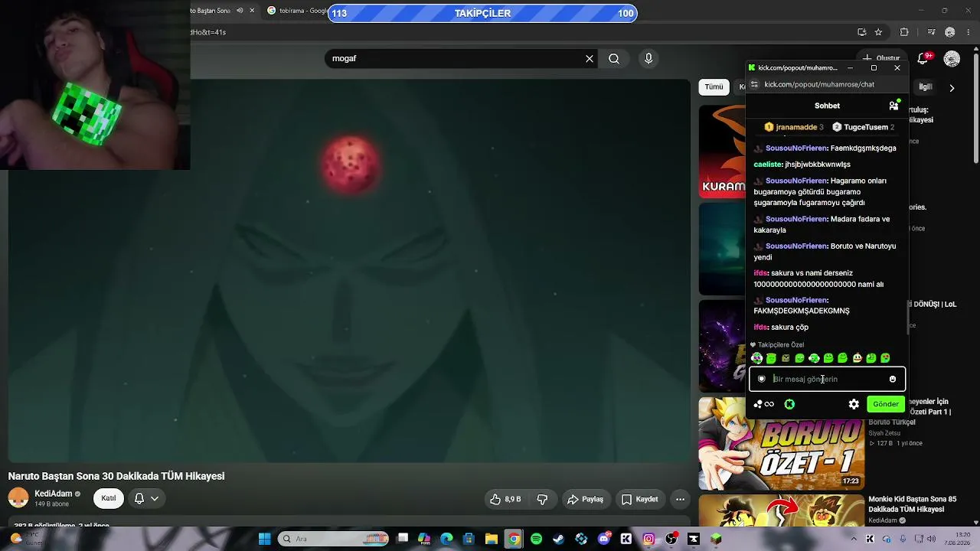The height and width of the screenshot is (551, 980).
Task: Open the Chrome profile avatar
Action: [x=950, y=32]
